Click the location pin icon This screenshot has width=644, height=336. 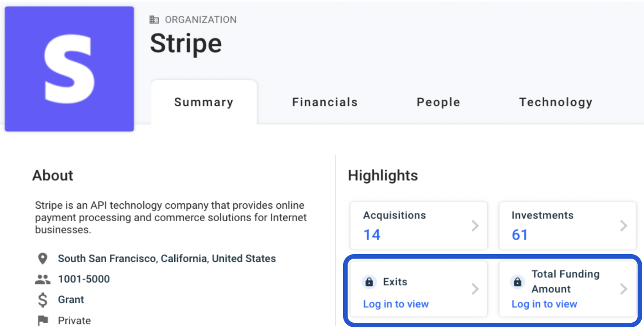point(43,259)
